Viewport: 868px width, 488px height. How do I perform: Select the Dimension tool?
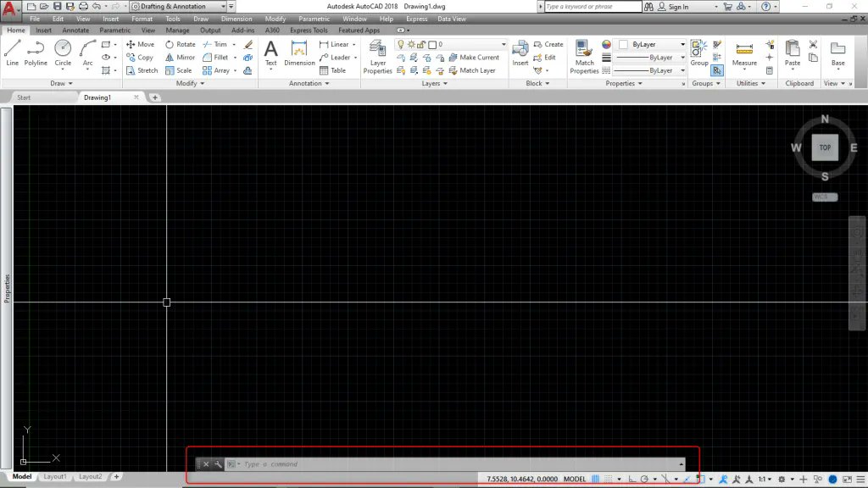point(299,53)
